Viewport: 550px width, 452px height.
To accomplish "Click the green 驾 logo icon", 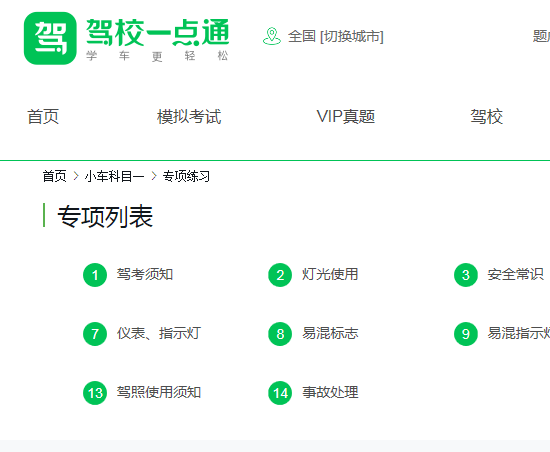I will [50, 38].
